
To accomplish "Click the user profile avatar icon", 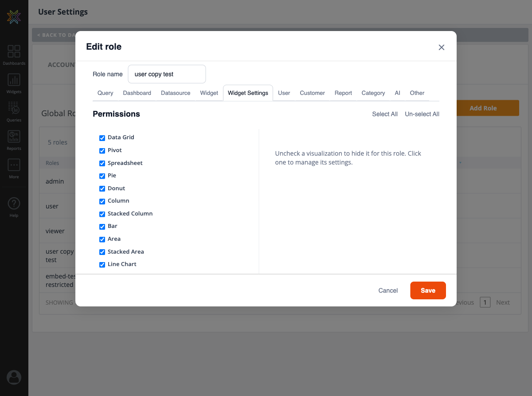I will click(x=14, y=377).
